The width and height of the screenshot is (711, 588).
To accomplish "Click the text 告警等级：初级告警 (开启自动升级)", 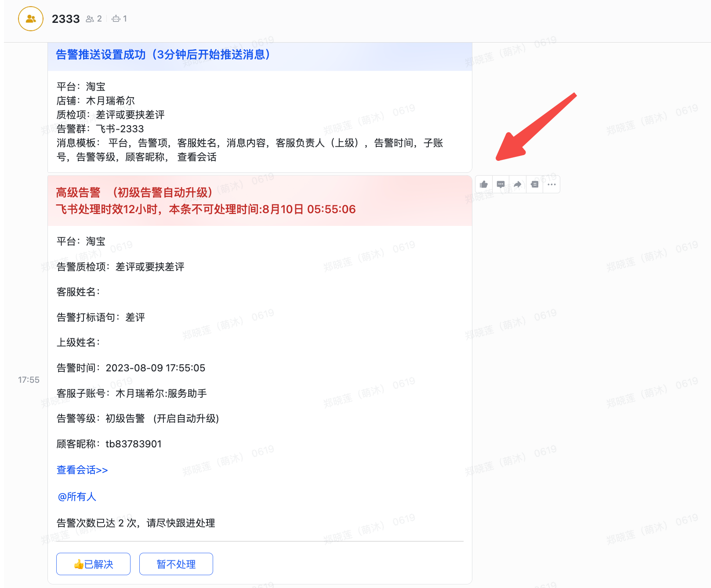I will point(138,418).
